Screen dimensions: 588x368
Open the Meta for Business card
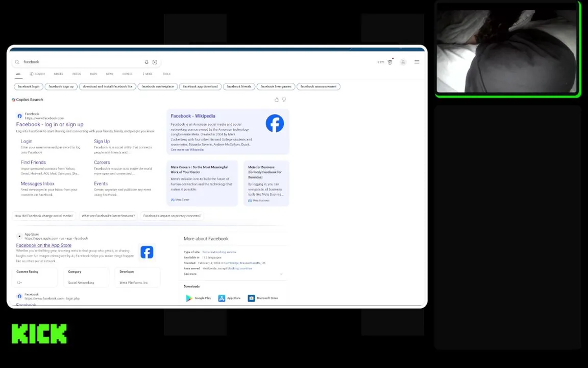[266, 183]
